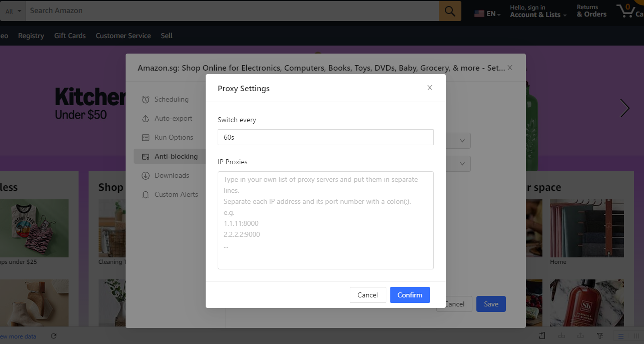The image size is (644, 344).
Task: Click the Run Options list icon
Action: (x=146, y=138)
